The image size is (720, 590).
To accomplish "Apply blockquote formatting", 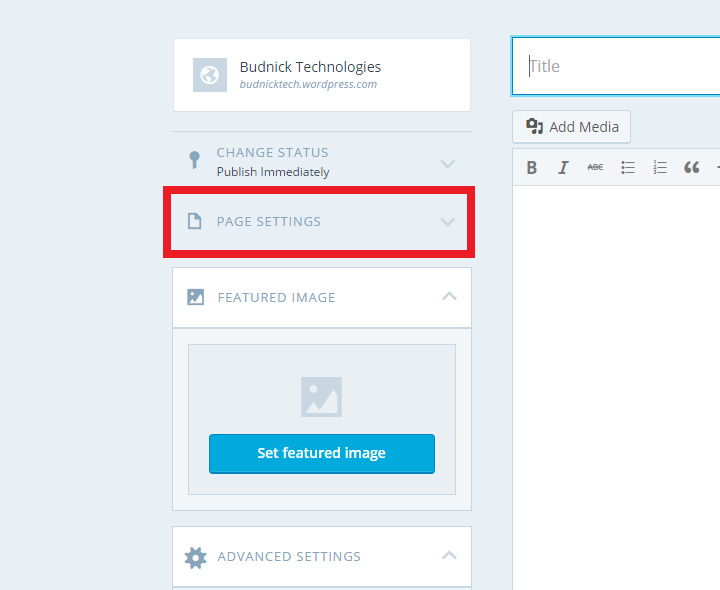I will coord(692,168).
